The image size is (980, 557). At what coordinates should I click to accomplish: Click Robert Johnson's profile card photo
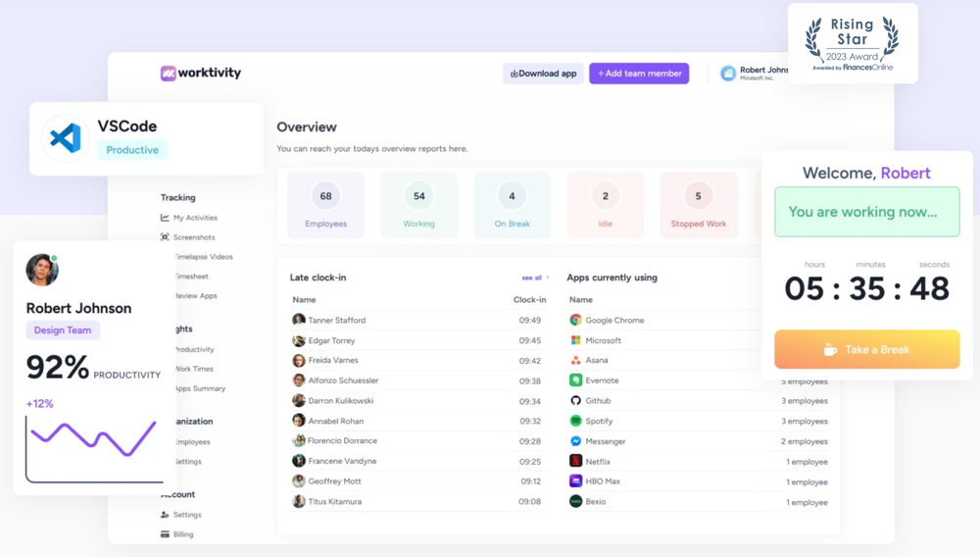(x=42, y=270)
